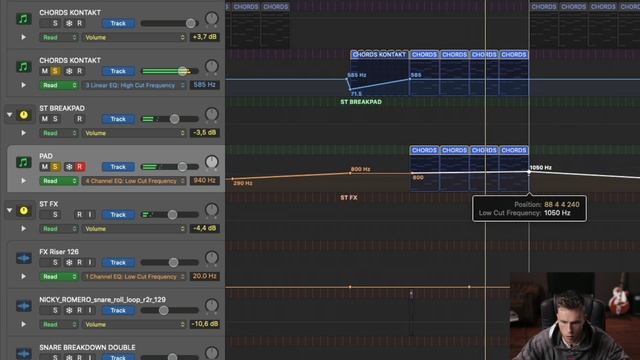Click the yellow summing stack icon of ST FX
Image resolution: width=640 pixels, height=360 pixels.
pyautogui.click(x=24, y=210)
